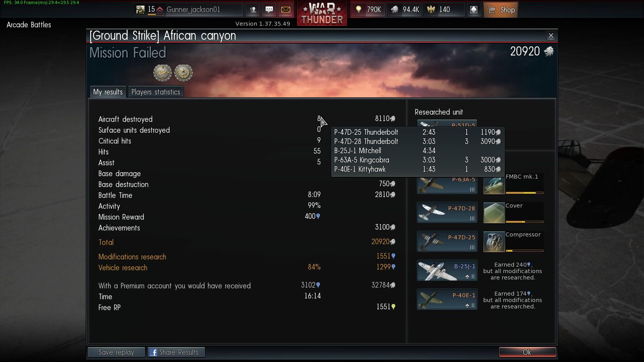Click the FMBC mk.1 modification icon
Screen dimensions: 644x362
click(x=494, y=184)
